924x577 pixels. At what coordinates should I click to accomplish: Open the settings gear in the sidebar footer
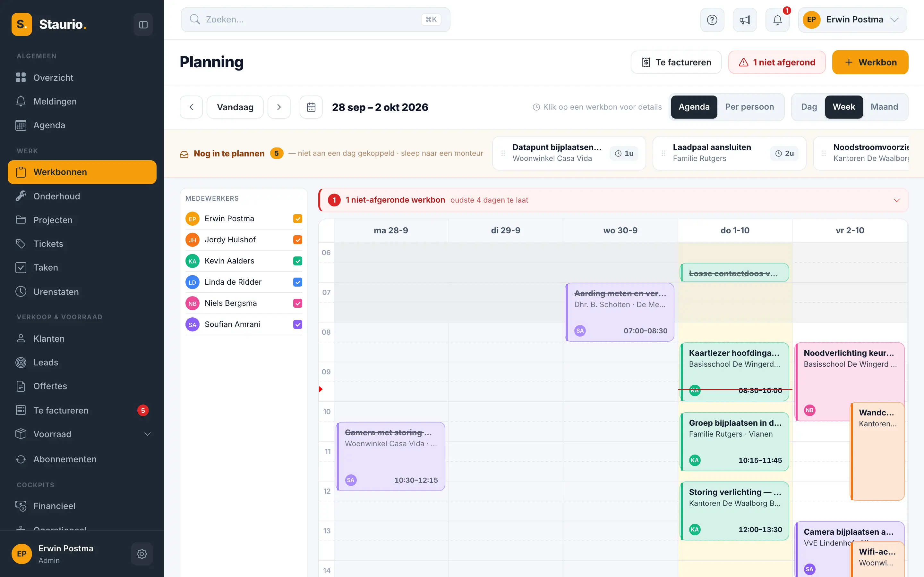[142, 554]
